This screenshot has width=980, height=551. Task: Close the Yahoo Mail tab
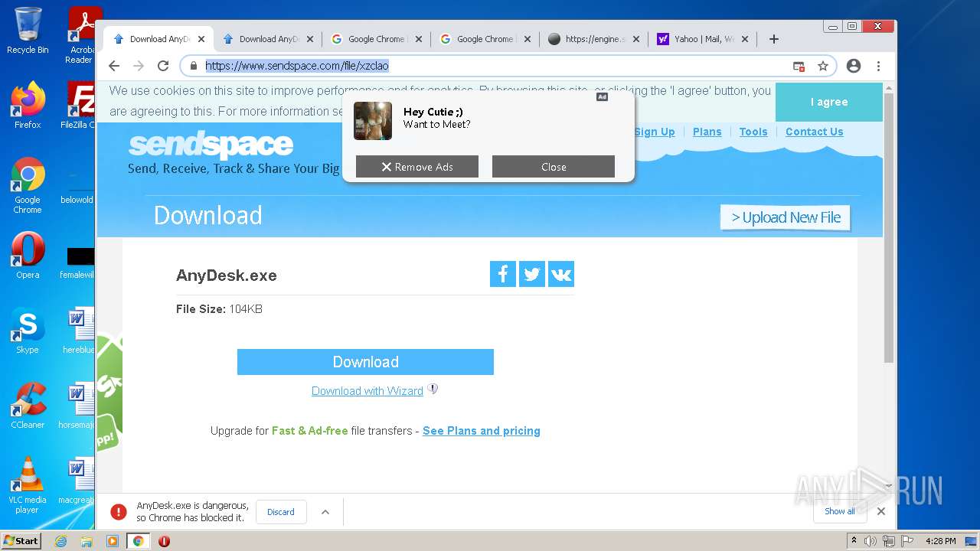pyautogui.click(x=745, y=39)
